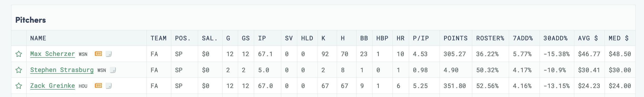Sort by the P/IP column header
This screenshot has height=97, width=644.
click(x=421, y=38)
